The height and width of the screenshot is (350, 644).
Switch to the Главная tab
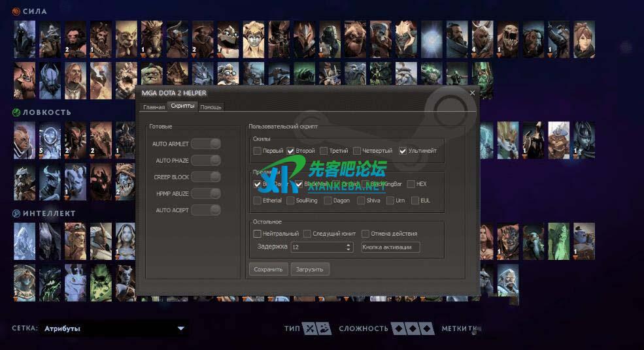click(154, 107)
